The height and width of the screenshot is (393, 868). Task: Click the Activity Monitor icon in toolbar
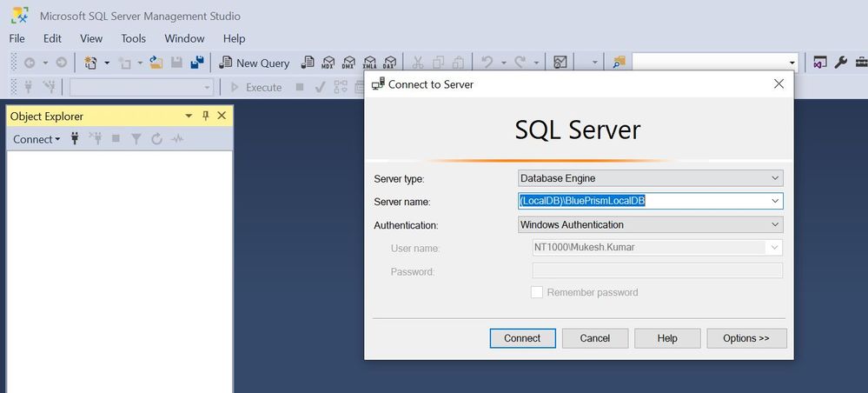[560, 63]
